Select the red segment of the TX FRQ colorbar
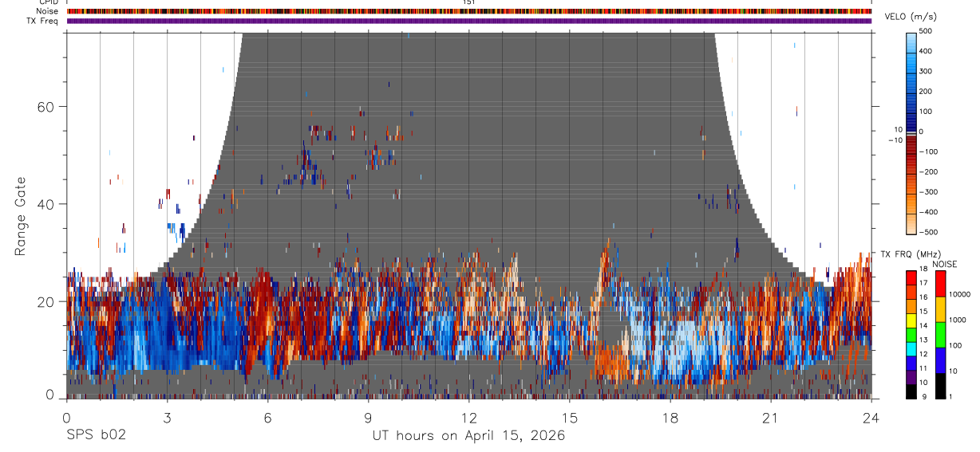The width and height of the screenshot is (980, 452). coord(911,278)
